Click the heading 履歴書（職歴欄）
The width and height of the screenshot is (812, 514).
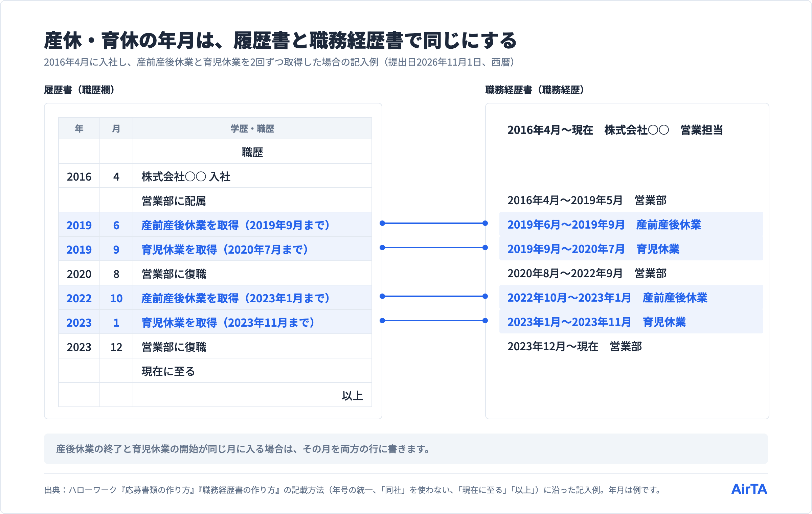(x=80, y=90)
